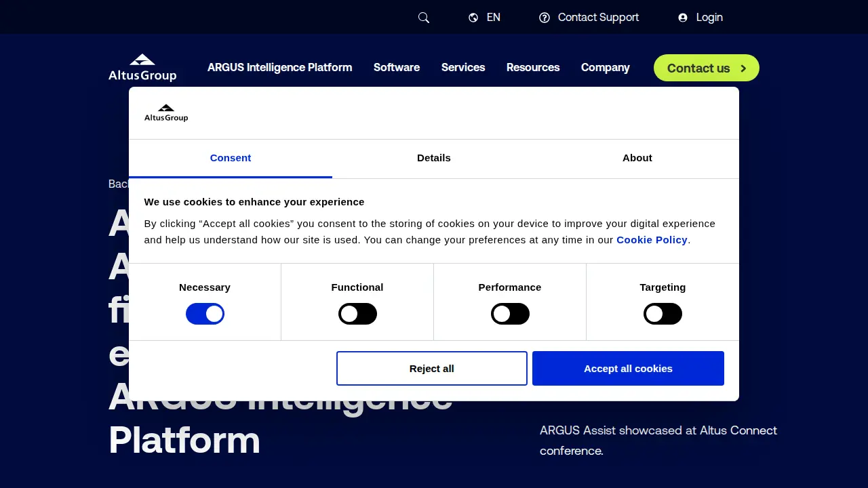Click the Login link text
The height and width of the screenshot is (488, 868).
pos(709,18)
